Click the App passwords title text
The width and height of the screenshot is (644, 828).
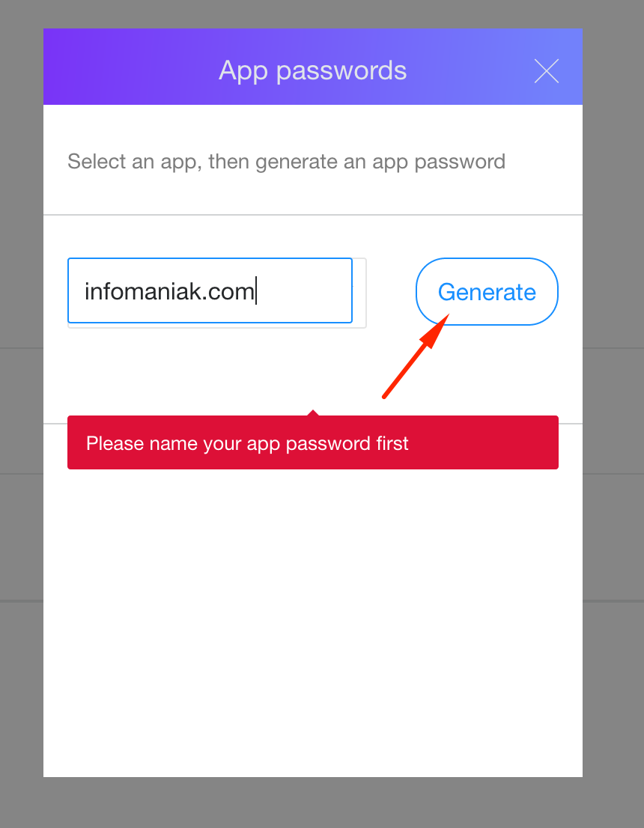pyautogui.click(x=312, y=70)
